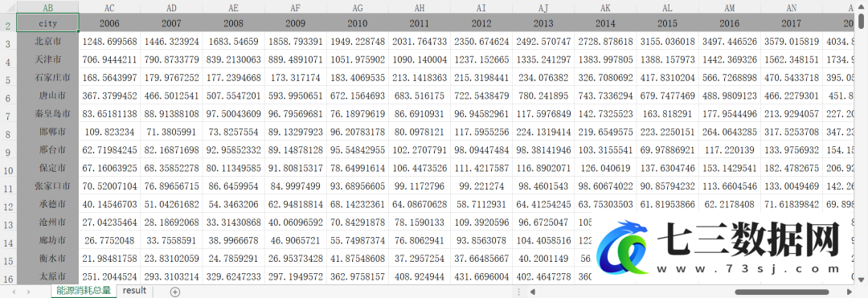The image size is (868, 298).
Task: Click the 2006 year header cell
Action: coord(109,23)
